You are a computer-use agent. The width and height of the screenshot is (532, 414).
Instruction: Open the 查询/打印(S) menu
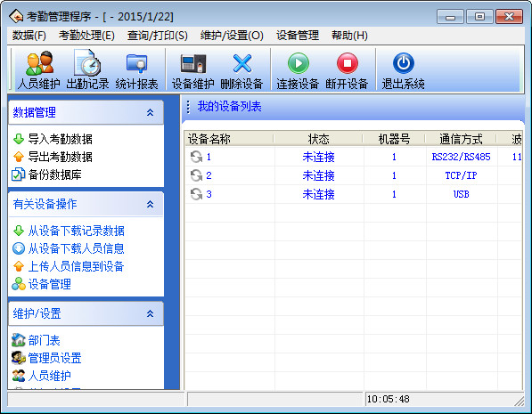158,36
